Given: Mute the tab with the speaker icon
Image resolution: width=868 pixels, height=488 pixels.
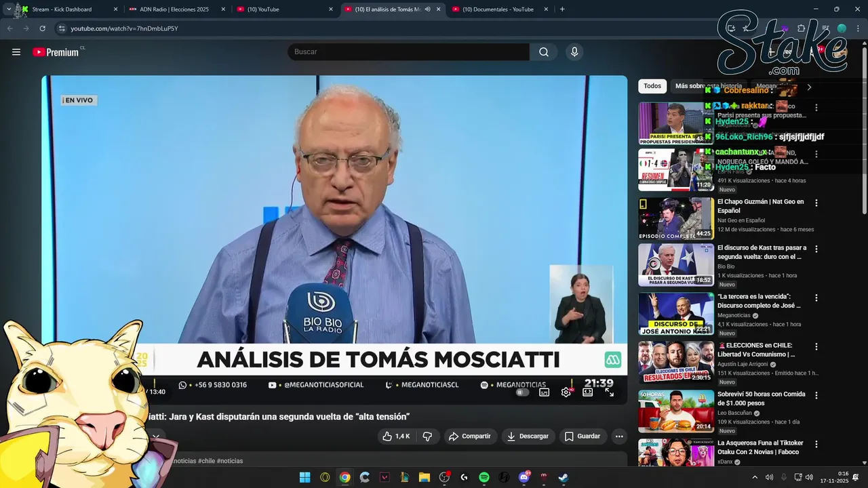Looking at the screenshot, I should click(427, 9).
